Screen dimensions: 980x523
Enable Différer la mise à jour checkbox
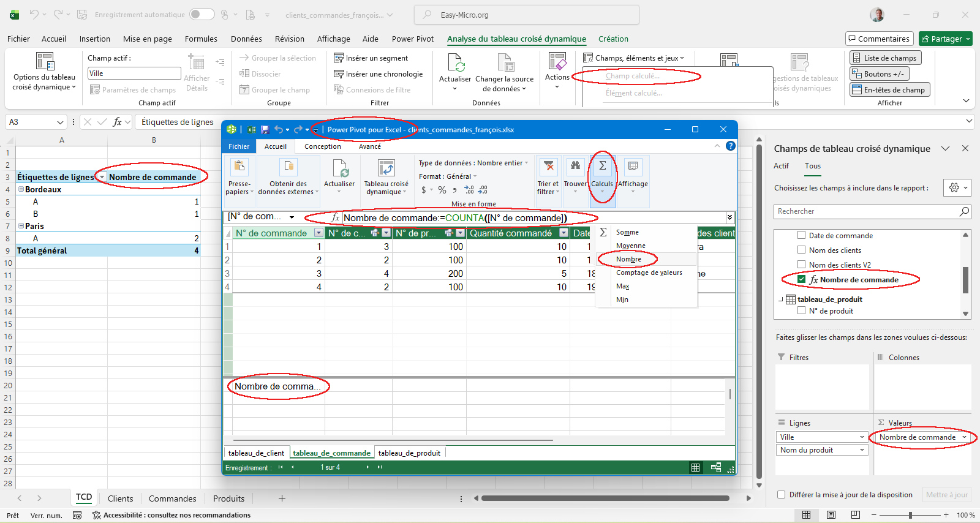pyautogui.click(x=781, y=495)
